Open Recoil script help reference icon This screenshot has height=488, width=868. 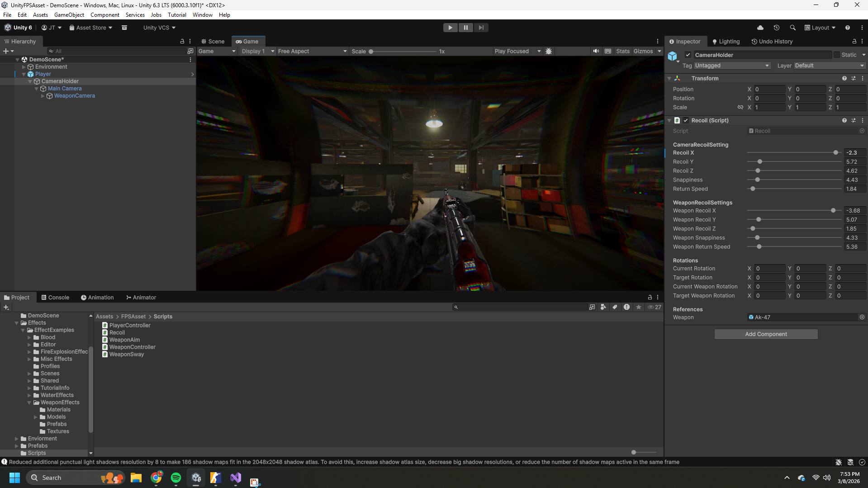tap(844, 120)
